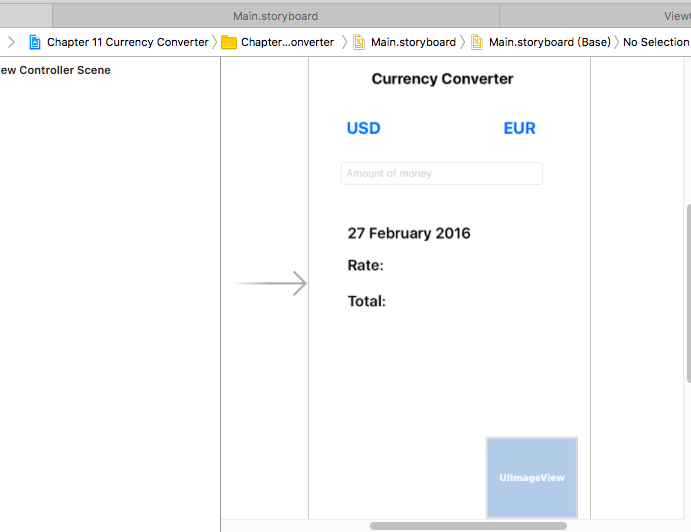Click the blue Xcode project icon in jump bar
This screenshot has height=532, width=691.
pos(35,42)
